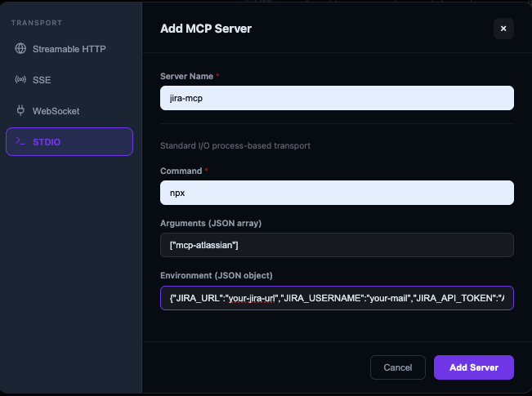532x396 pixels.
Task: Click the broadcast icon next to SSE
Action: click(20, 80)
